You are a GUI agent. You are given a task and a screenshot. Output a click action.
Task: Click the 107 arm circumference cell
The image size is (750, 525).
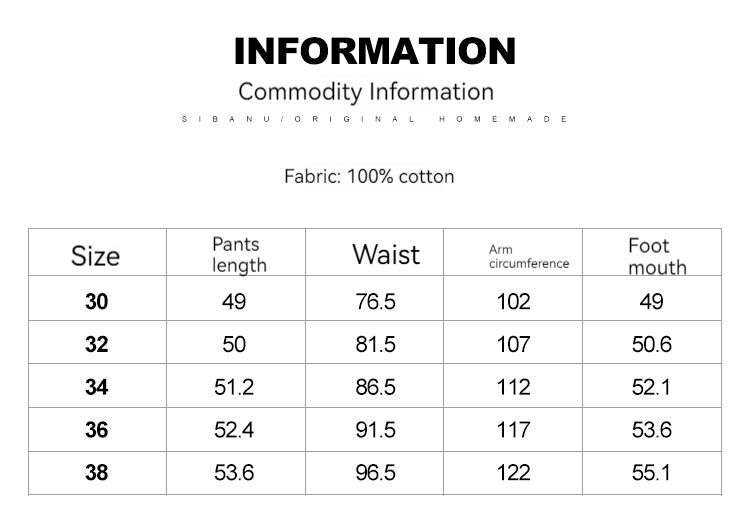(x=513, y=345)
